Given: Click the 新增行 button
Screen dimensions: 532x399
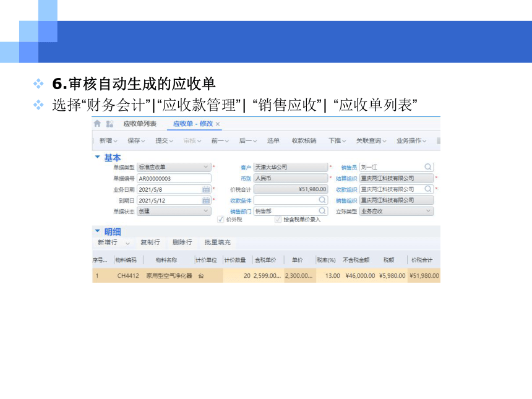Looking at the screenshot, I should click(x=108, y=242).
